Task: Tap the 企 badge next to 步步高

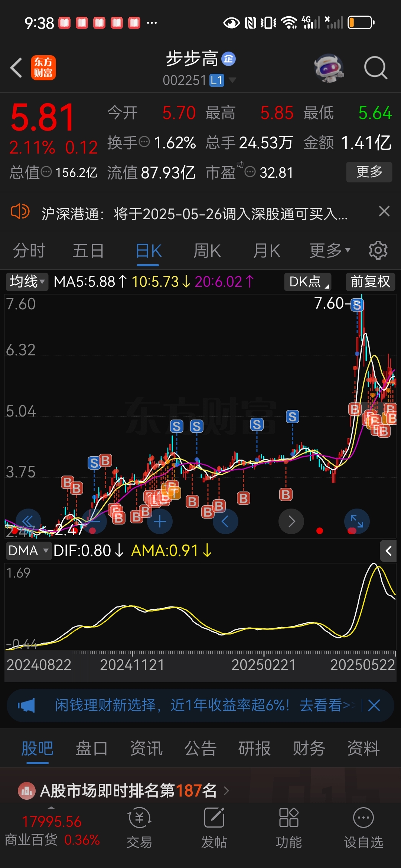Action: click(x=228, y=59)
